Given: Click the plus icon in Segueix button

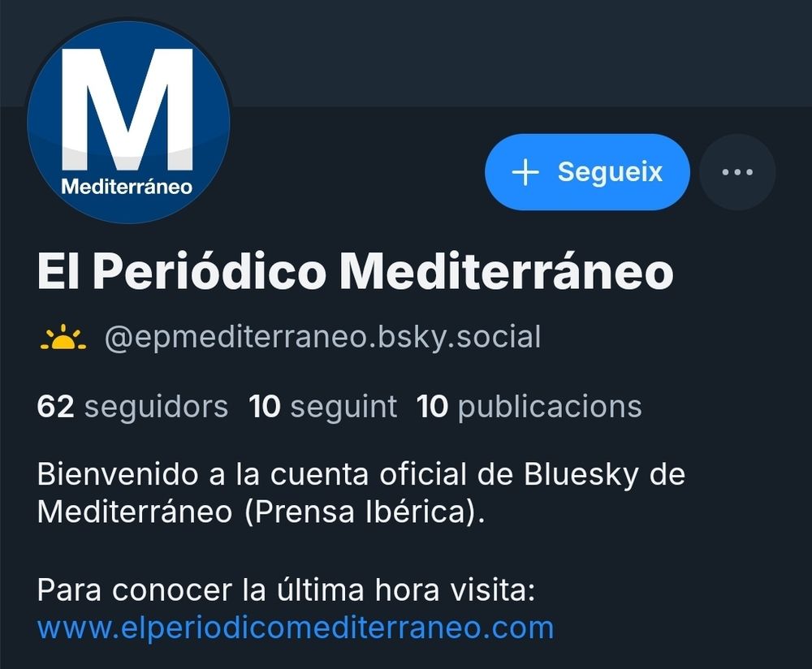Looking at the screenshot, I should [525, 172].
